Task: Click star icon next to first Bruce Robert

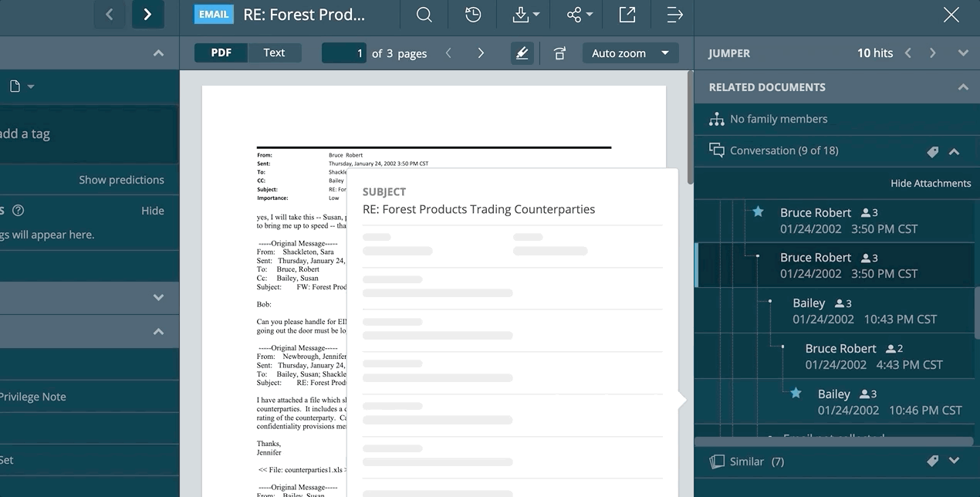Action: click(x=758, y=211)
